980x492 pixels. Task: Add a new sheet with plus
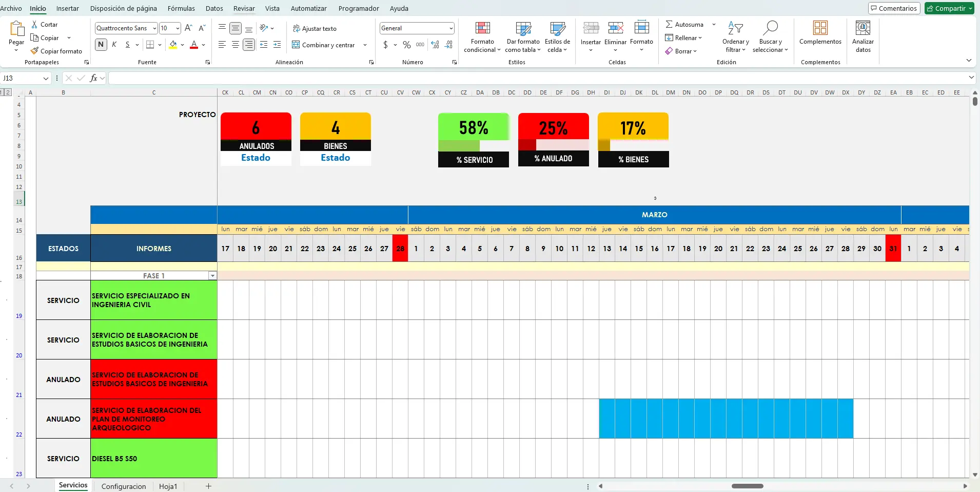208,486
